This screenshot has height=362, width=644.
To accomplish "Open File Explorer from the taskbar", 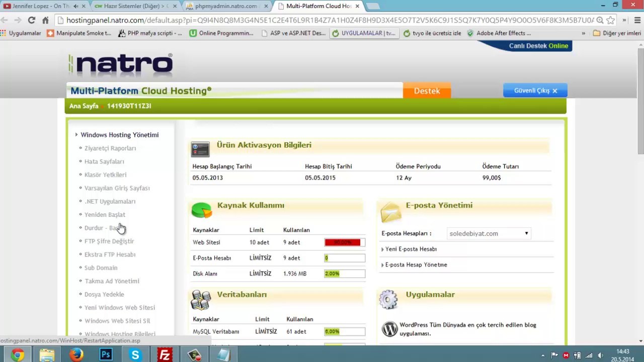I will (x=47, y=355).
